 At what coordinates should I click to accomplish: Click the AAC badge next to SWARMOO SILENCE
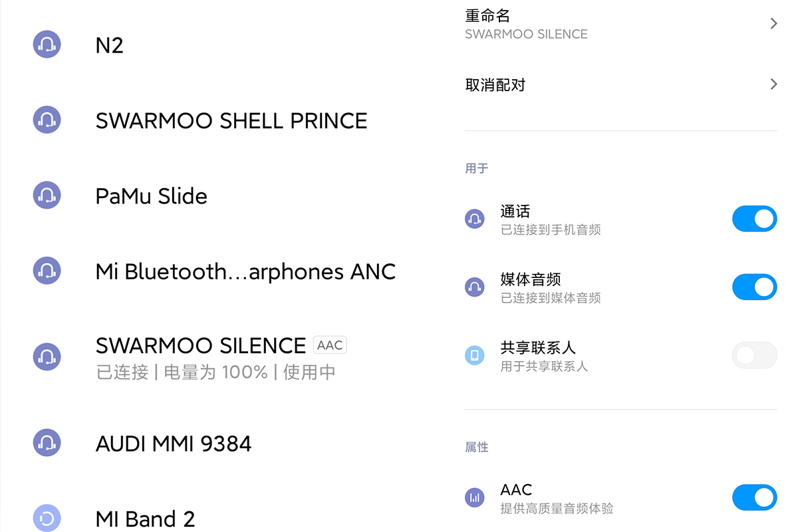coord(330,345)
